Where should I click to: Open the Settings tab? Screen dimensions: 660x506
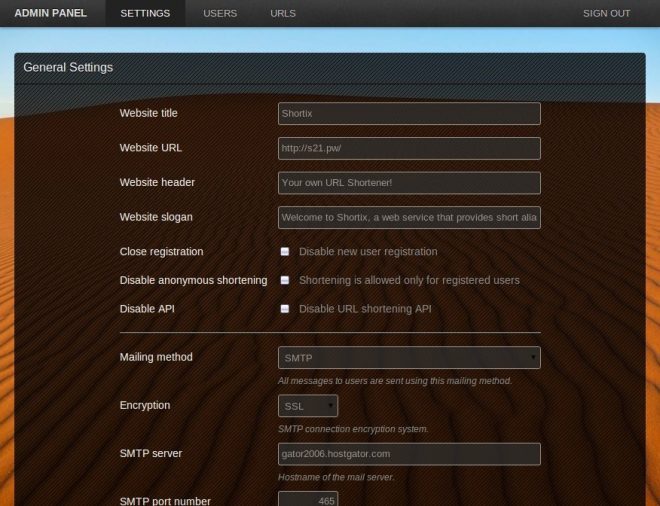click(x=145, y=13)
